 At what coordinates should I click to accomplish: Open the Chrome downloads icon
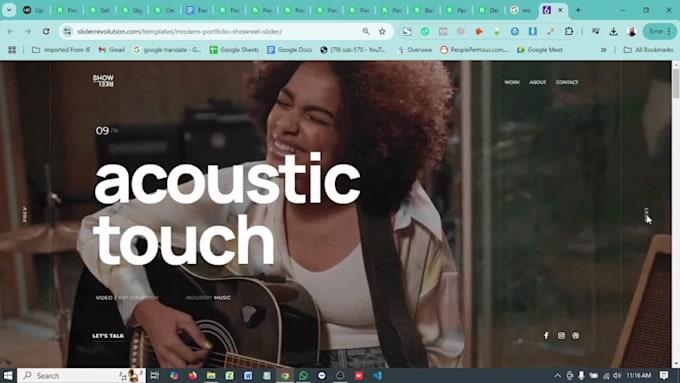[613, 31]
